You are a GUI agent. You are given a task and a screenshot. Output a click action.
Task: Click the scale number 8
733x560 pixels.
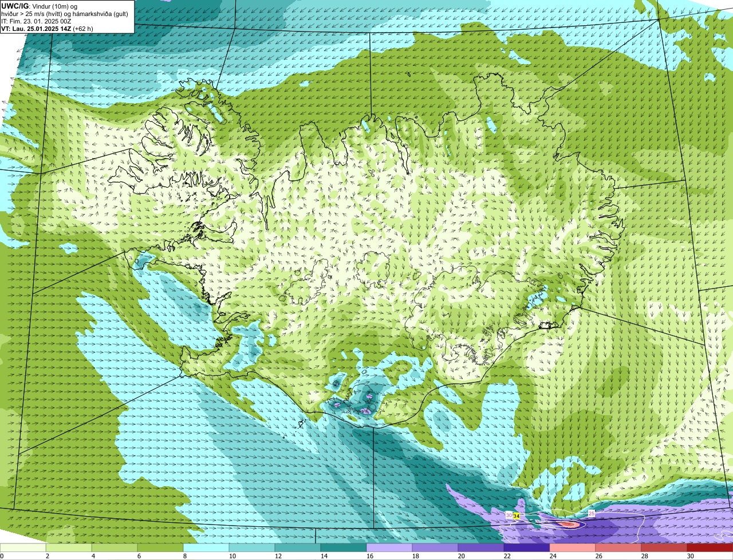coord(185,556)
